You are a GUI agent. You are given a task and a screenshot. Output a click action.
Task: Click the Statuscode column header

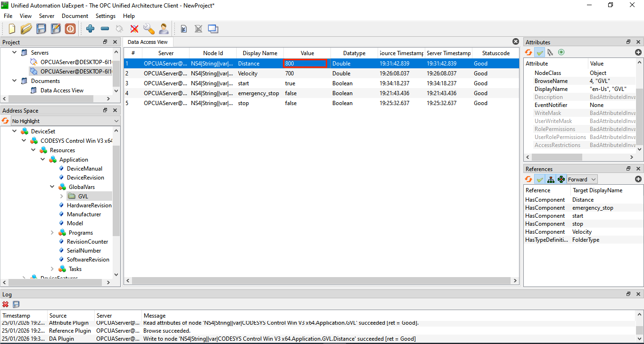coord(495,53)
